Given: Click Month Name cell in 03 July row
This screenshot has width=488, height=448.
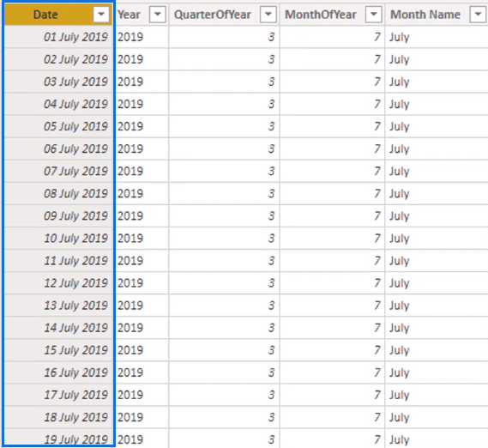Looking at the screenshot, I should [x=437, y=82].
